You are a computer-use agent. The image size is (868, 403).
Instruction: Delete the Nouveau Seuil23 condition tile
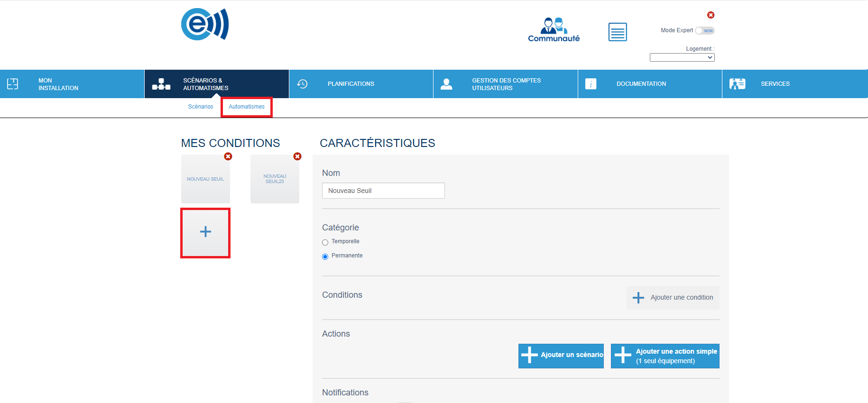297,156
